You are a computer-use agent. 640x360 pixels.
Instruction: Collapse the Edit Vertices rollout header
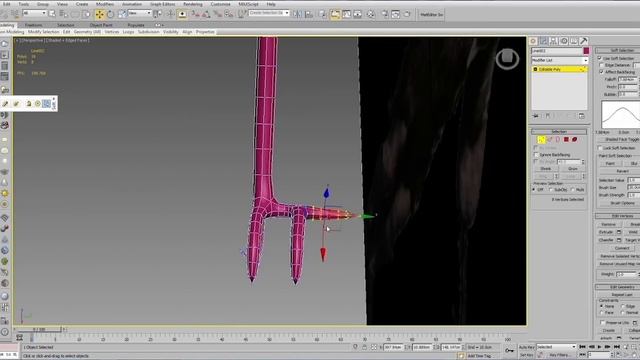pos(618,216)
